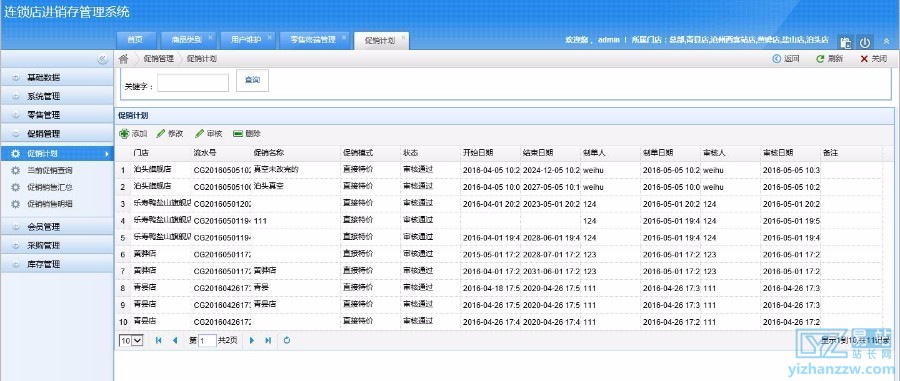Expand the 基础数据 accordion section
900x381 pixels.
pos(57,77)
